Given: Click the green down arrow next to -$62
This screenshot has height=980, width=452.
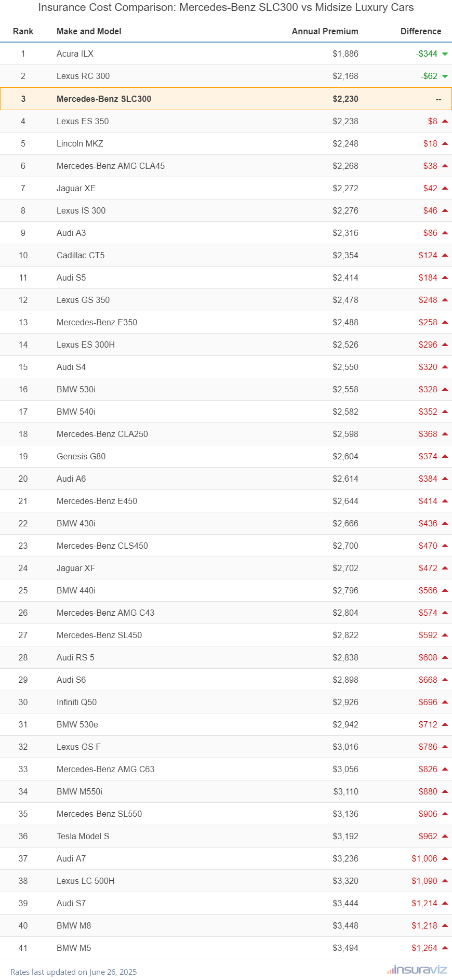Looking at the screenshot, I should 445,76.
